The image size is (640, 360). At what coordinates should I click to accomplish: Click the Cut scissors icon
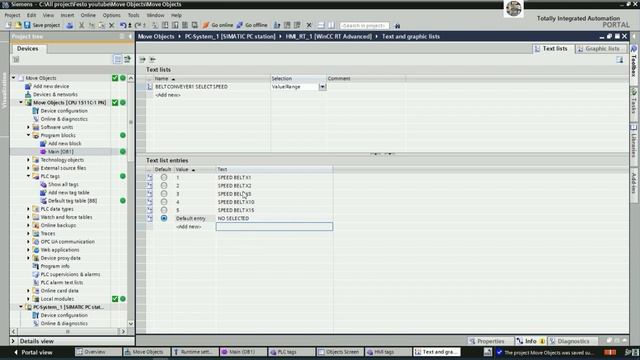[81, 25]
